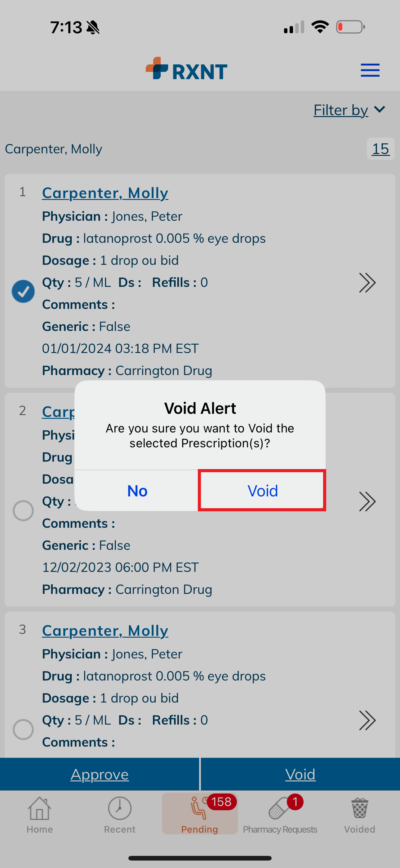Image resolution: width=400 pixels, height=868 pixels.
Task: Expand second prescription details chevron
Action: point(367,502)
